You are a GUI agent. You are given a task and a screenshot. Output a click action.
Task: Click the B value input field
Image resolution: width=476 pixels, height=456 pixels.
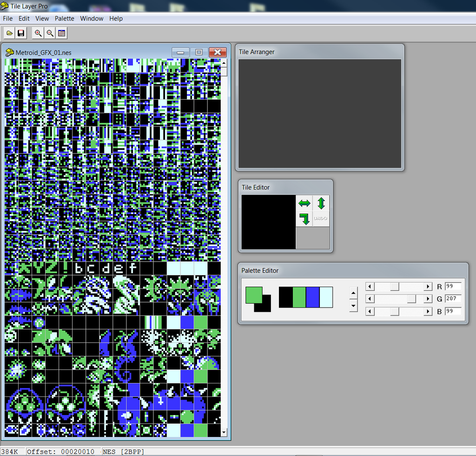pyautogui.click(x=453, y=311)
